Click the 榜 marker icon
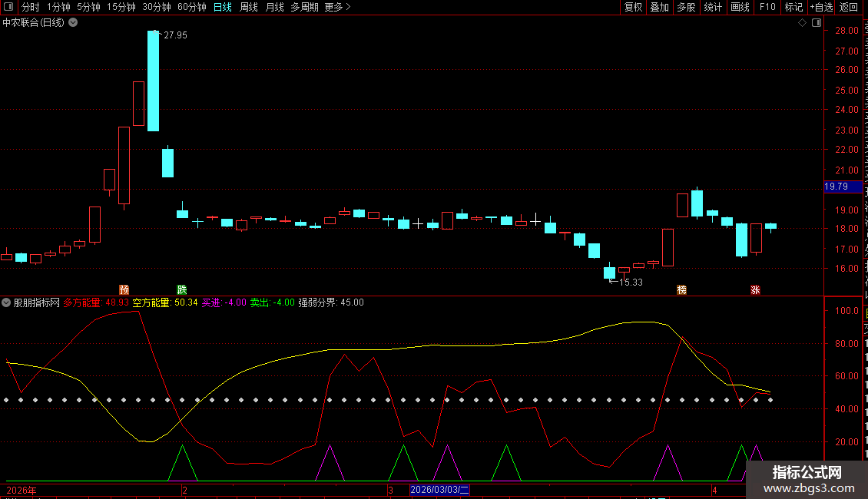Image resolution: width=868 pixels, height=499 pixels. [x=681, y=289]
